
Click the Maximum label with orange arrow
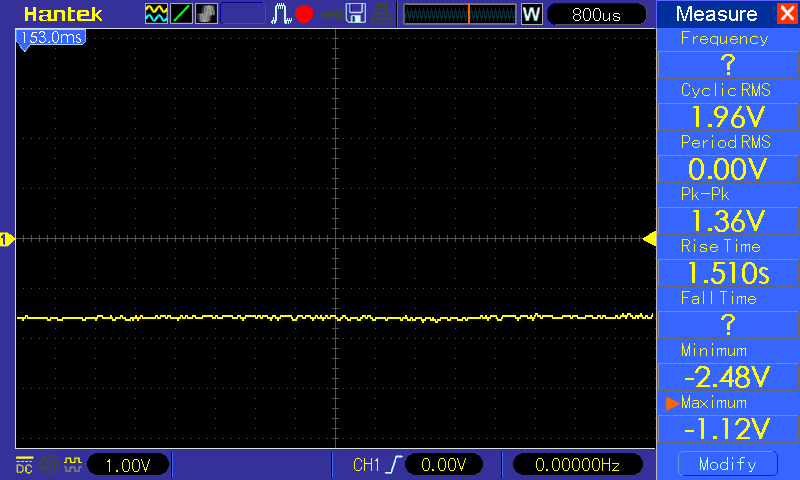pyautogui.click(x=707, y=403)
